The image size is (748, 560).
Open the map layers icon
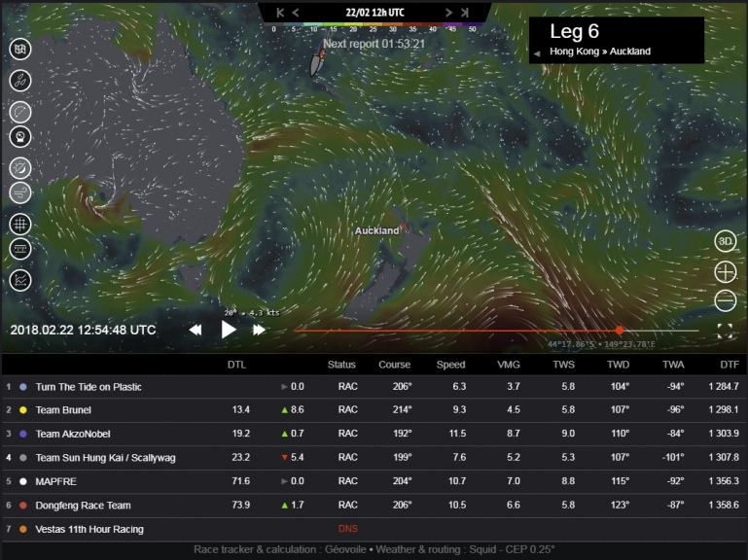20,50
